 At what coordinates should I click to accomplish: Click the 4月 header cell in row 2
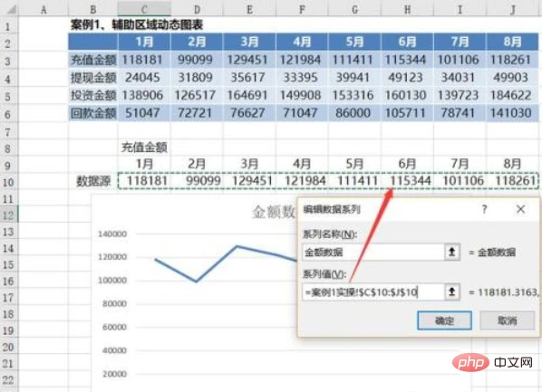(x=302, y=42)
